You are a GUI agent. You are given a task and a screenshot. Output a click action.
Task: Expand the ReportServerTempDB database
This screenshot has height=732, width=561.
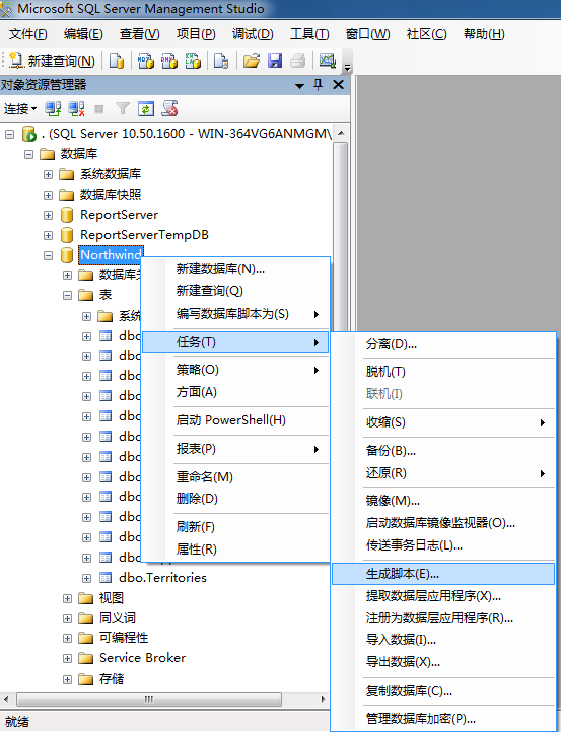point(48,235)
